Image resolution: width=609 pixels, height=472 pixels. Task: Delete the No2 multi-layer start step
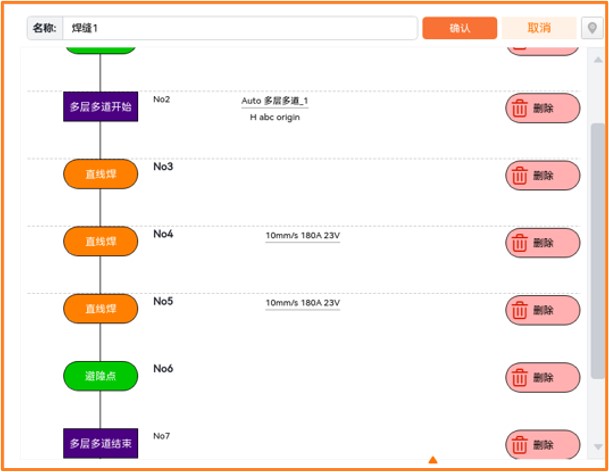543,108
